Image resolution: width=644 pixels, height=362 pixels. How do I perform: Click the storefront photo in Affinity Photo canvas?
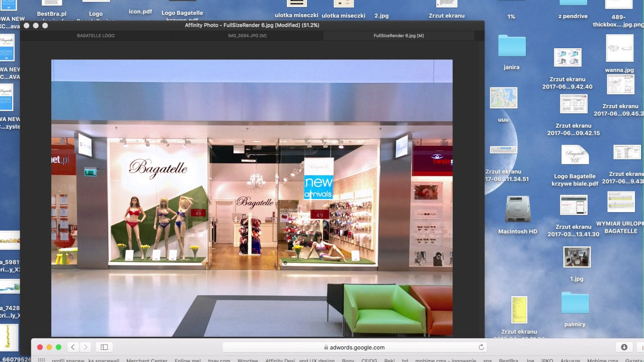pos(252,198)
